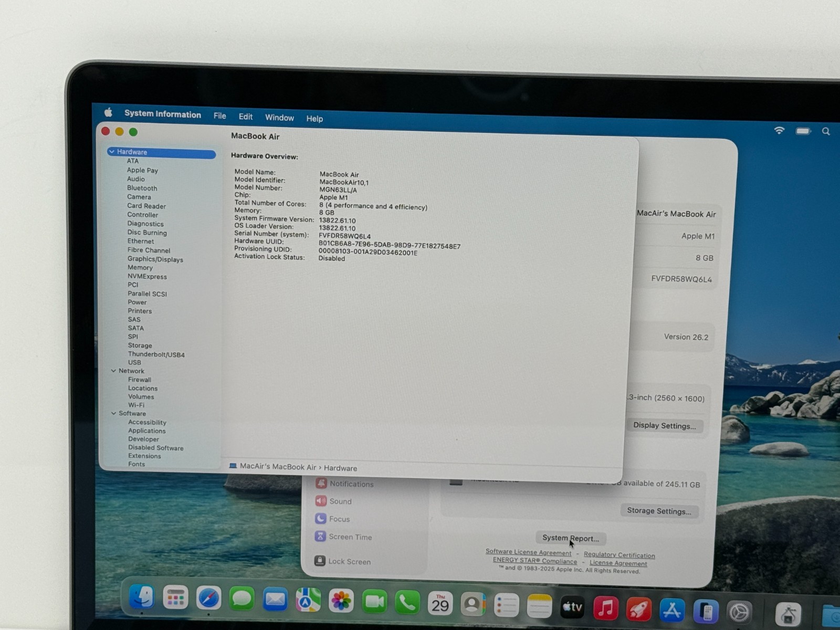Select NVMExpress in the sidebar
Viewport: 840px width, 630px height.
pos(147,277)
